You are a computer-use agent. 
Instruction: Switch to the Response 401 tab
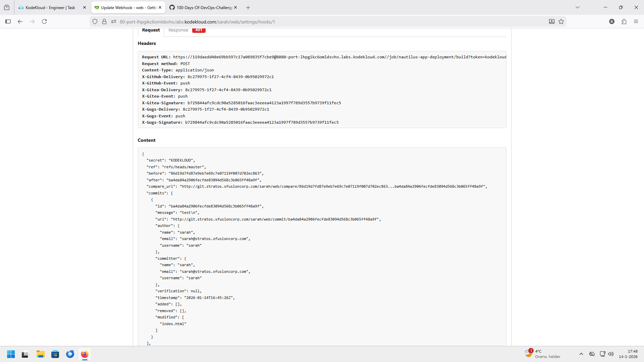point(186,30)
